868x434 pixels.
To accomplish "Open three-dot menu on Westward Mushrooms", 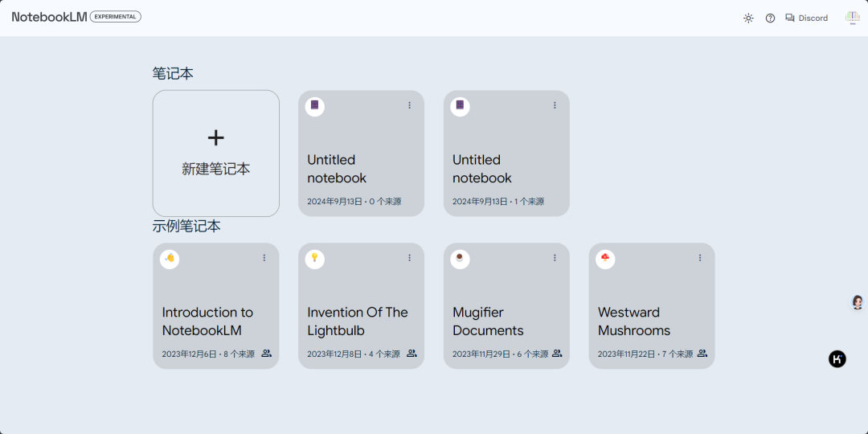I will 700,258.
